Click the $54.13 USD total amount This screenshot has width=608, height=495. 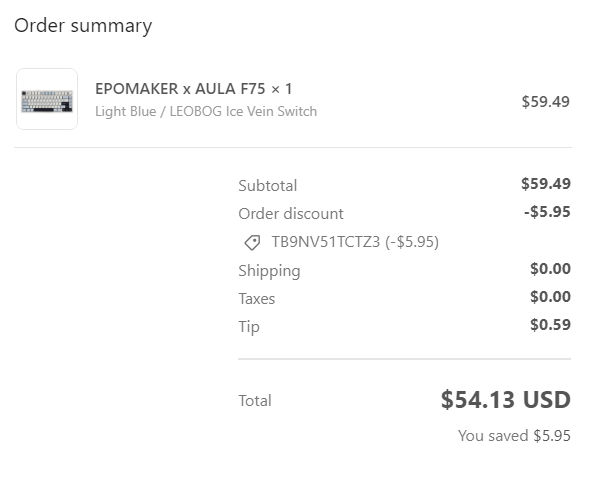pos(505,400)
